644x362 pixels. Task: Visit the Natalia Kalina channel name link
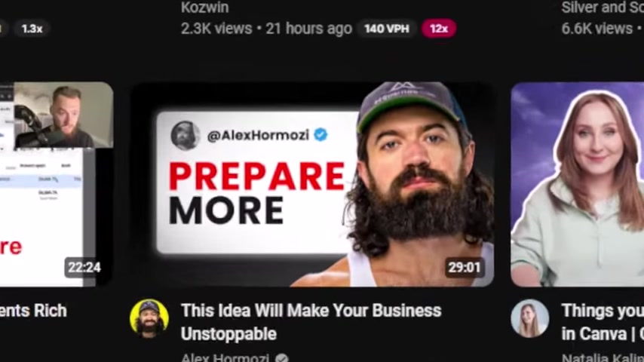pyautogui.click(x=603, y=357)
